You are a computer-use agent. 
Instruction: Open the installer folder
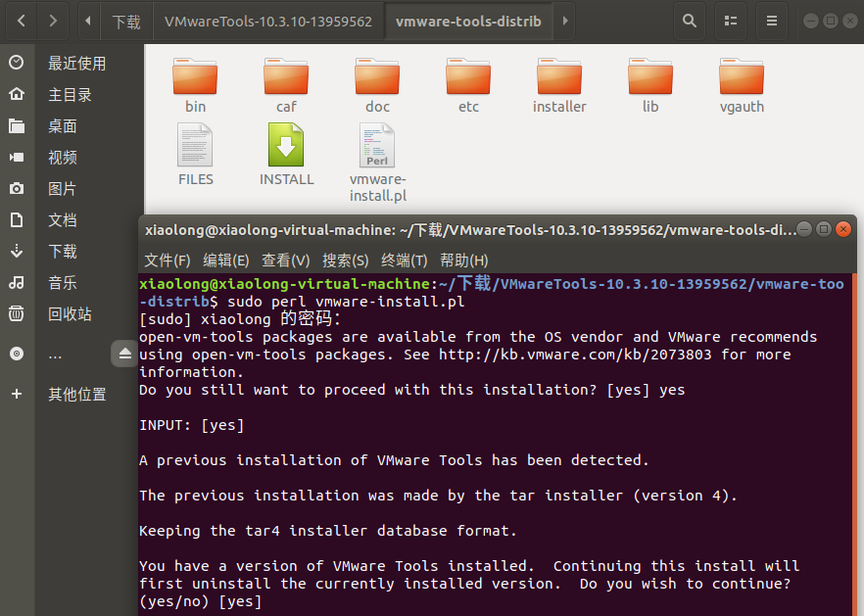pyautogui.click(x=559, y=85)
